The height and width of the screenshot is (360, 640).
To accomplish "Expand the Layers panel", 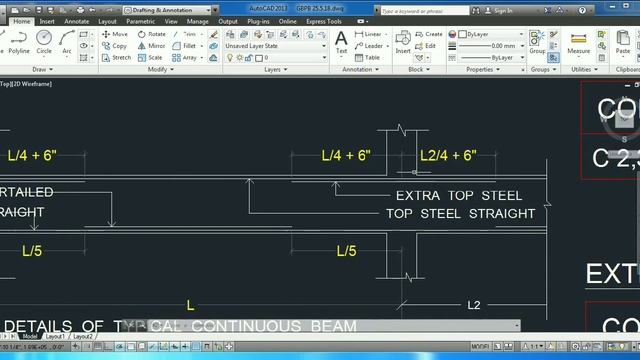I will (x=276, y=69).
